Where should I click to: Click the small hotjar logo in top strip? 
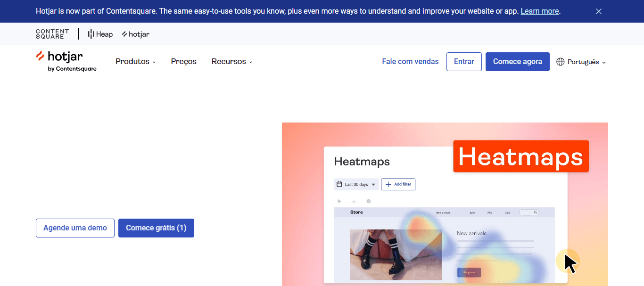136,34
